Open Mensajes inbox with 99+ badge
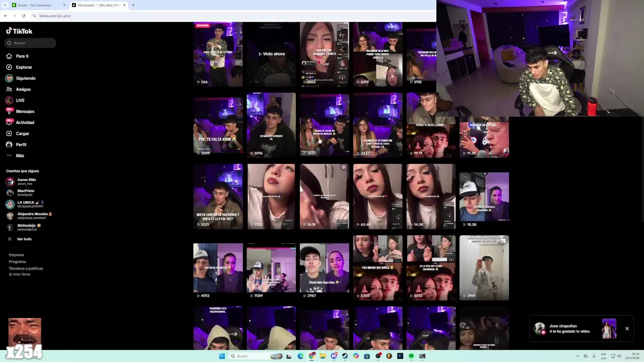 point(20,112)
